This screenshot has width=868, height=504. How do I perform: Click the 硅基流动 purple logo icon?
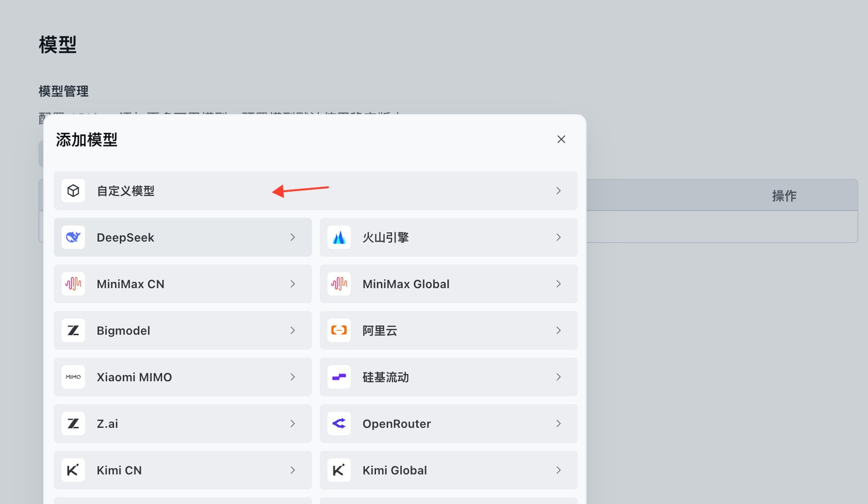(339, 377)
